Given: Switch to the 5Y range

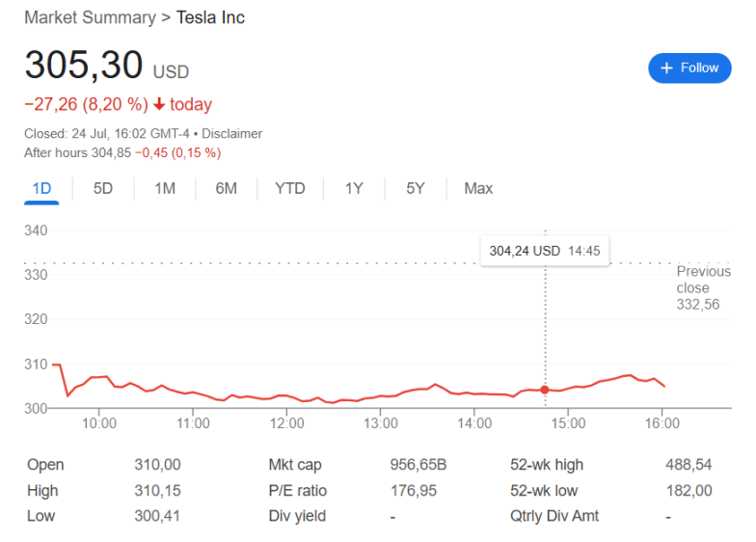Looking at the screenshot, I should click(x=416, y=188).
